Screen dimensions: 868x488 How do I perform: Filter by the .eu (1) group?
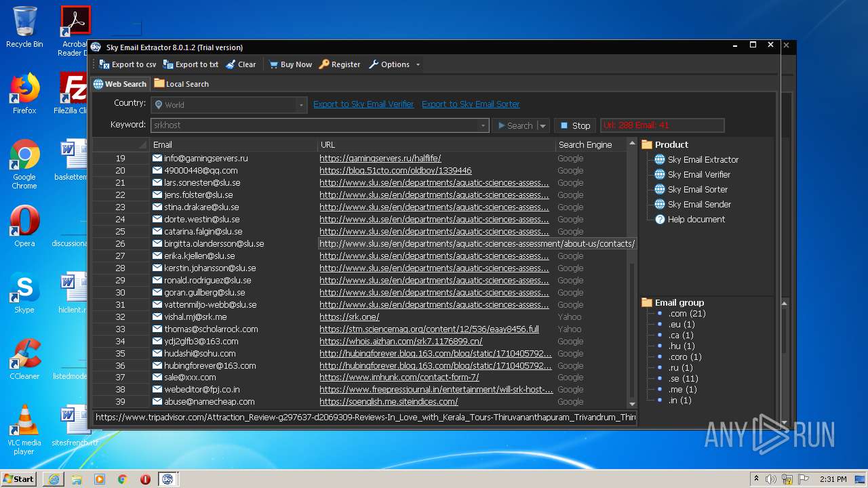point(682,325)
